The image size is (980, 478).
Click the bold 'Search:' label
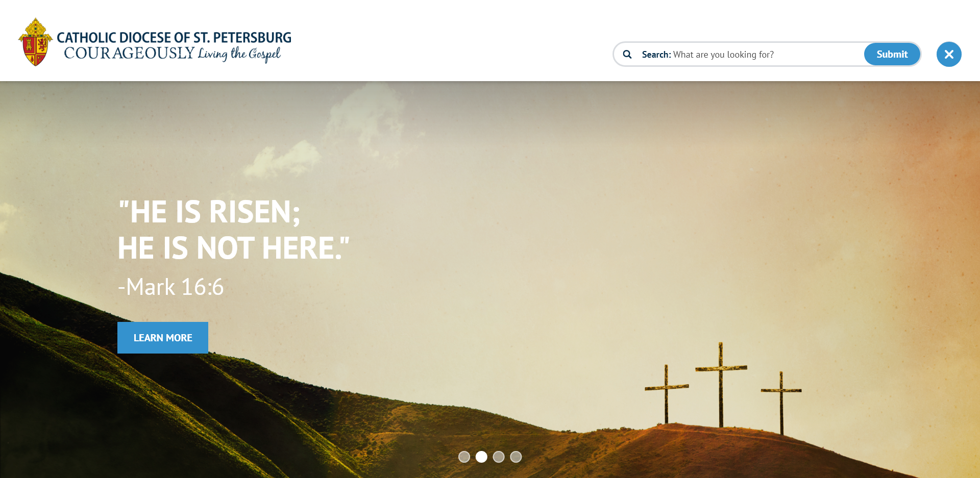tap(656, 55)
